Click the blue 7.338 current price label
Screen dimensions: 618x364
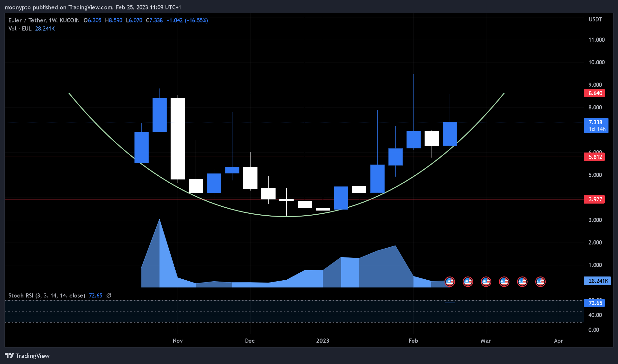pos(595,122)
